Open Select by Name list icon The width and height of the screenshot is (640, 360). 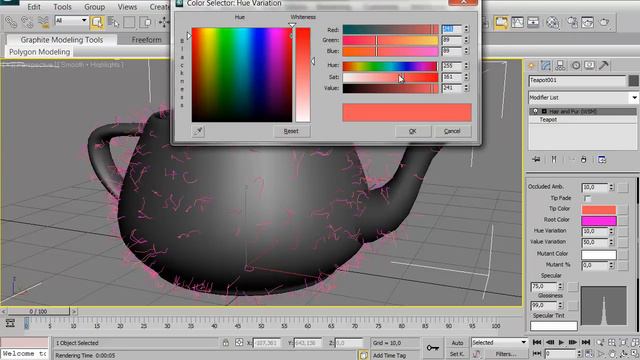[113, 22]
